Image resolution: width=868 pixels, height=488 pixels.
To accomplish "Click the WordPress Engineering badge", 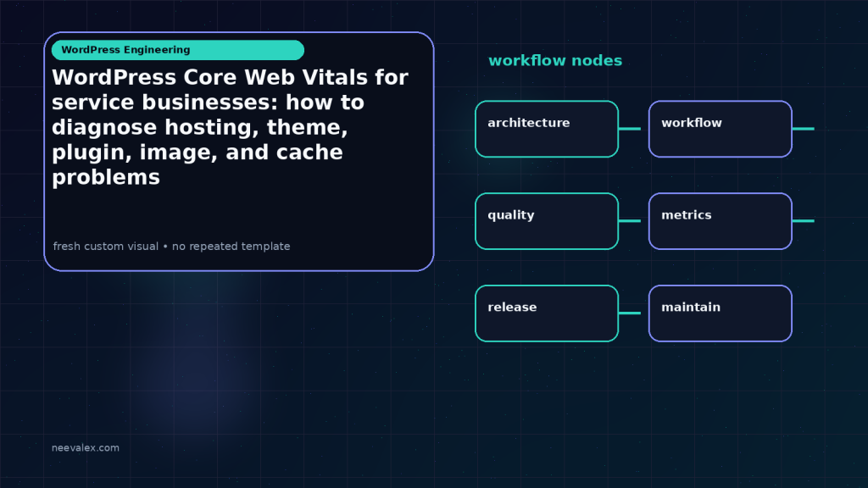I will click(178, 50).
